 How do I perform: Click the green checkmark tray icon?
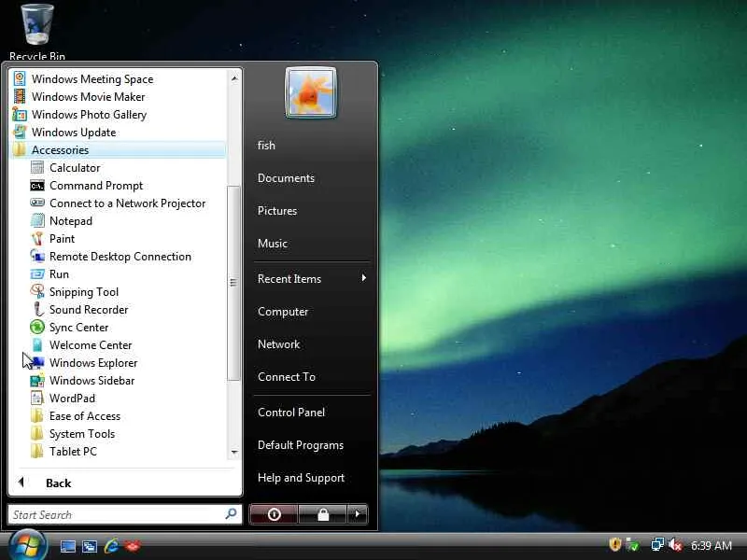click(633, 544)
